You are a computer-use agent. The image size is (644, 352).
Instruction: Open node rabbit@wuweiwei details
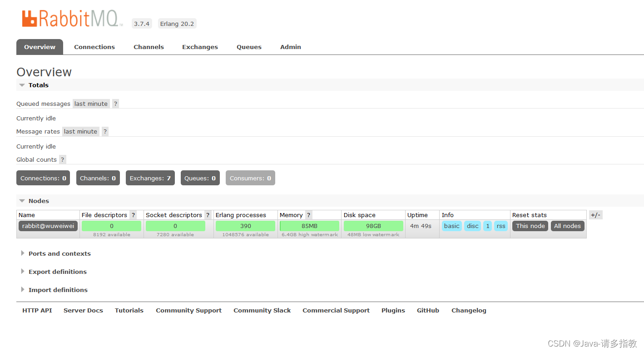point(48,226)
